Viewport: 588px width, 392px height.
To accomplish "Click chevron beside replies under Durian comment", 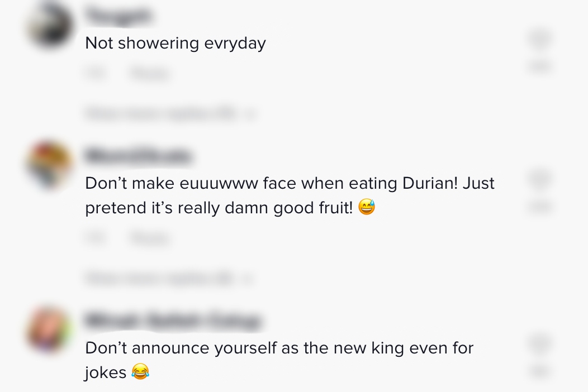I will pos(248,279).
